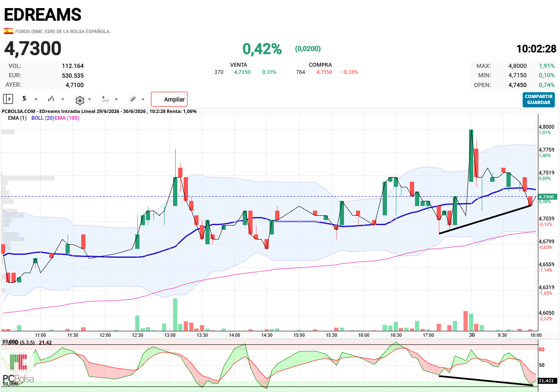Click the 10:00 time axis label
This screenshot has height=392, width=560.
point(536,335)
